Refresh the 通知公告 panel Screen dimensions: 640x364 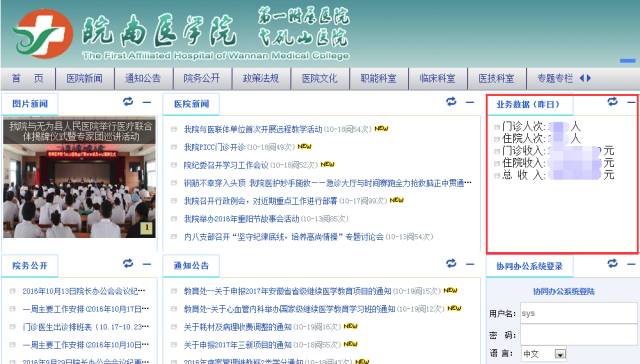coord(451,264)
